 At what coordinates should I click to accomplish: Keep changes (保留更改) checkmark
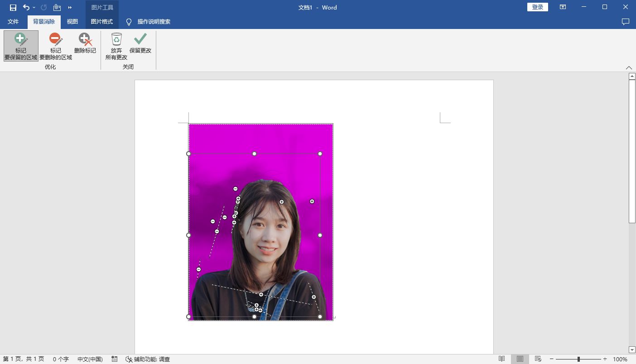coord(140,43)
